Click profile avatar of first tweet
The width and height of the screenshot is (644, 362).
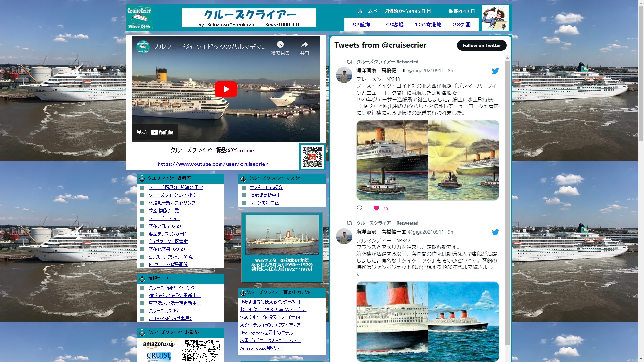pos(344,75)
